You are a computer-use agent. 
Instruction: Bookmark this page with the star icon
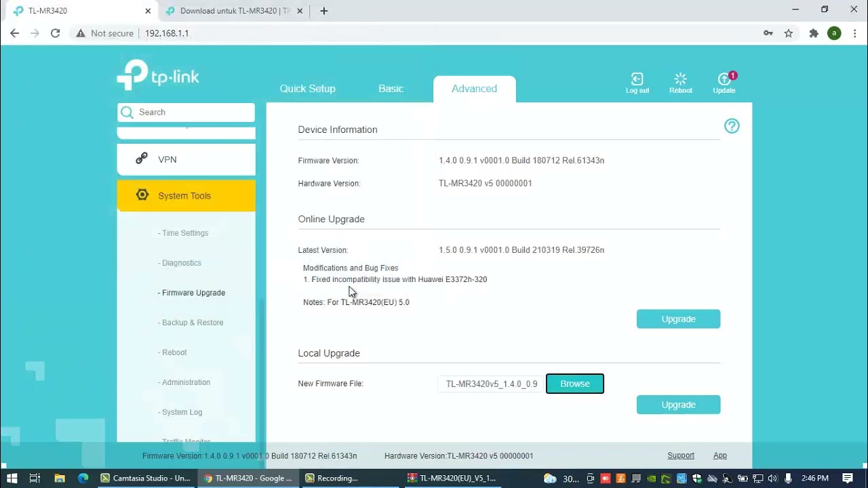(789, 33)
